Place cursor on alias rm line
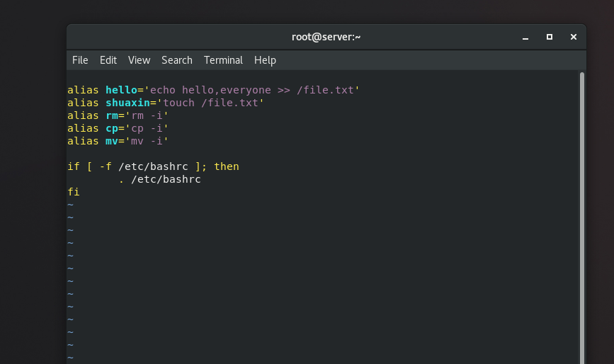 pos(118,115)
